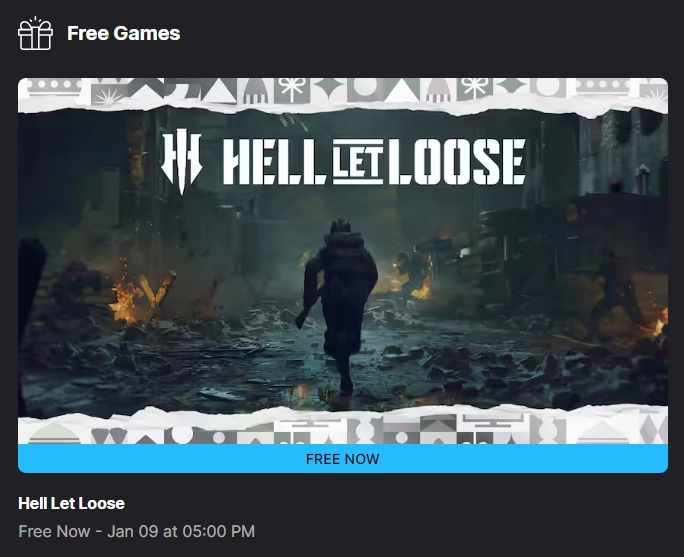Click the crown pattern at top-left border
Image resolution: width=684 pixels, height=557 pixels.
(x=54, y=86)
